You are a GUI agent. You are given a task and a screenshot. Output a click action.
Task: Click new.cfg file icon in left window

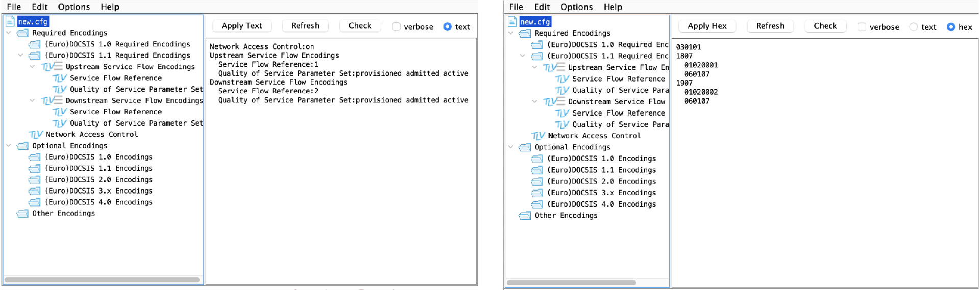click(x=10, y=21)
